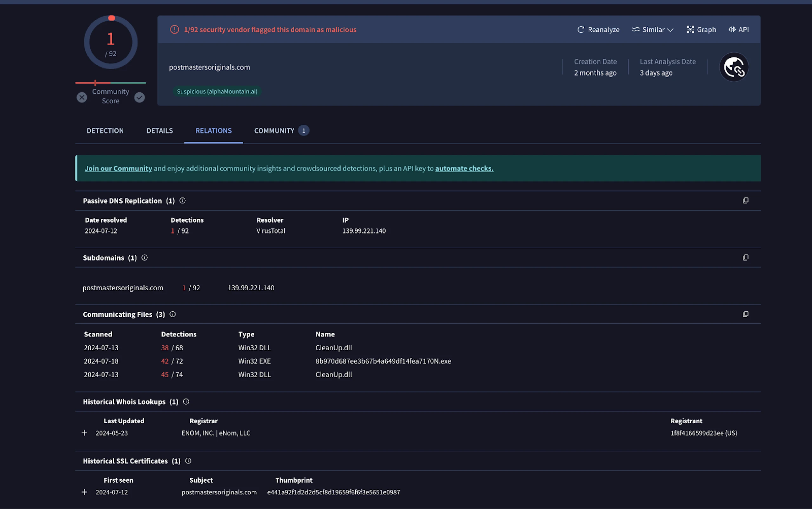
Task: Click info icon beside Historical Whois Lookups
Action: pyautogui.click(x=186, y=402)
